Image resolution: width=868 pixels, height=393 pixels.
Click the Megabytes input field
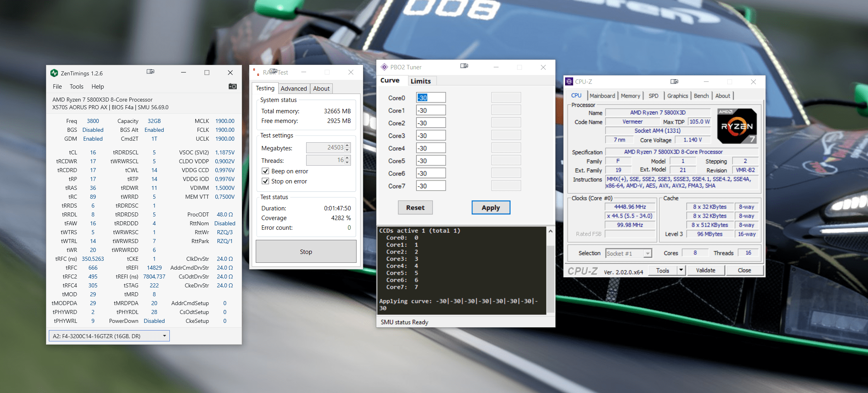tap(325, 148)
